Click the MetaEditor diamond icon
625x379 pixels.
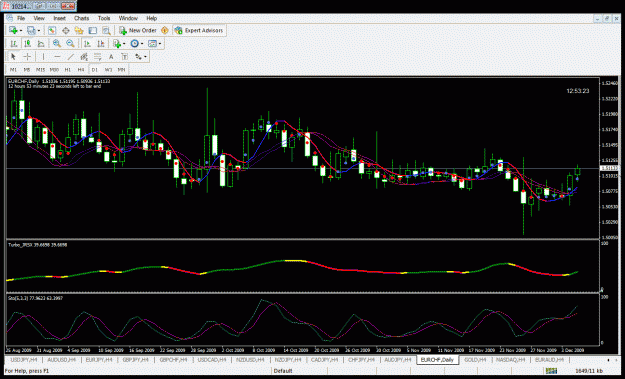click(x=165, y=30)
